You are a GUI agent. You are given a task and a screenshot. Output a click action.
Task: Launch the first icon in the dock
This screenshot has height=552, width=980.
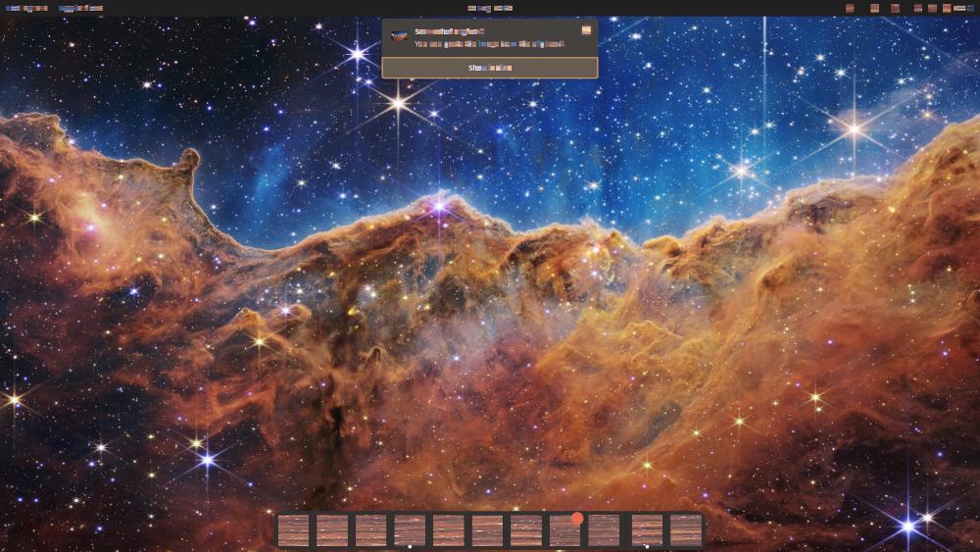[294, 530]
